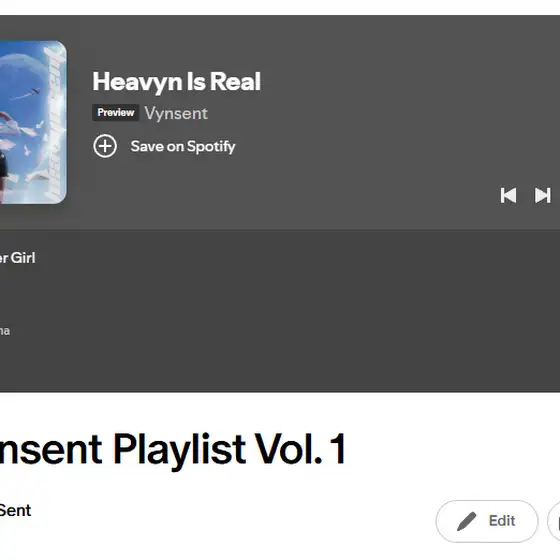Skip to the next track
The image size is (560, 560).
[x=542, y=195]
